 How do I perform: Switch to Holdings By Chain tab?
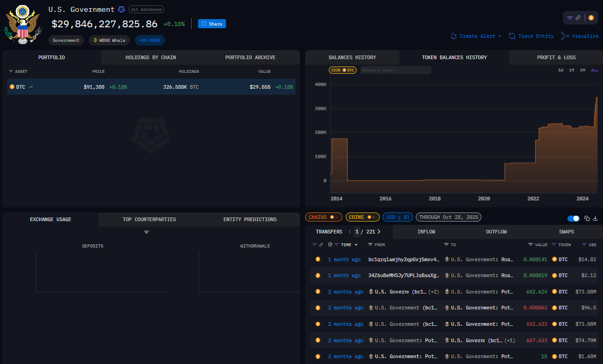(x=150, y=57)
